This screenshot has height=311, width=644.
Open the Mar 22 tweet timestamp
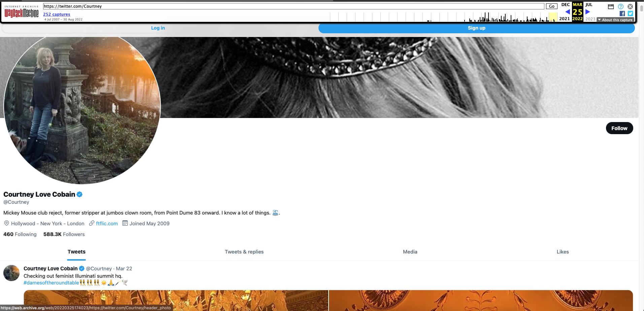(124, 269)
